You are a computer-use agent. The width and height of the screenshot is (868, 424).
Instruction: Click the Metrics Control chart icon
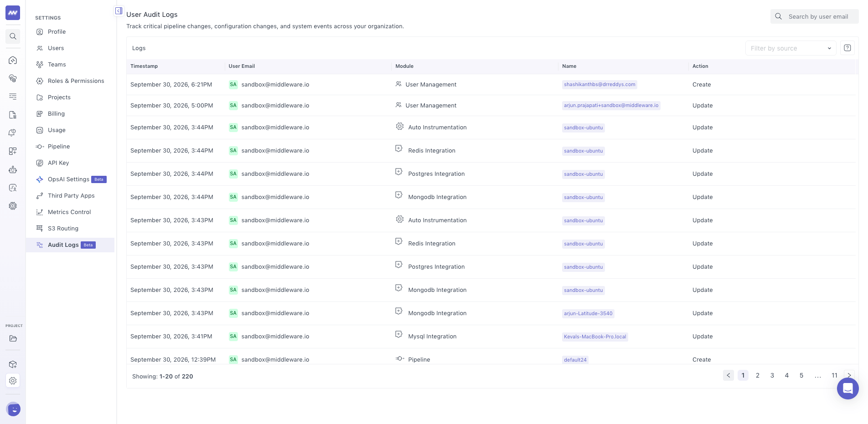pyautogui.click(x=40, y=212)
